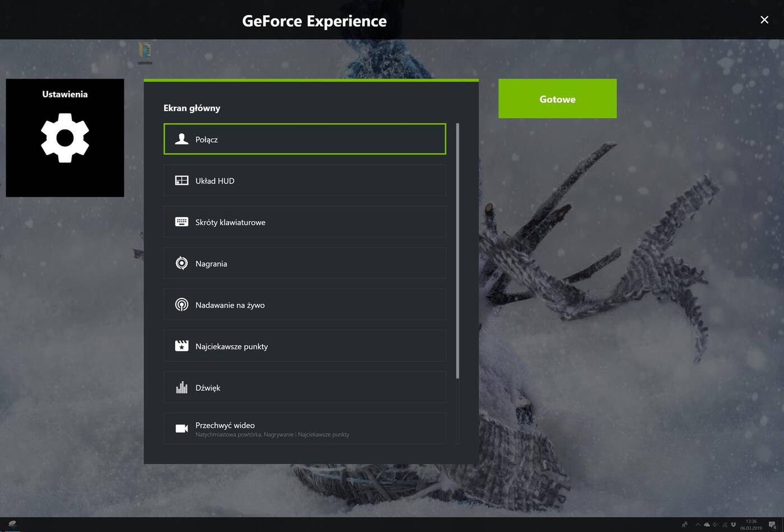
Task: Click the Gotowe button
Action: tap(557, 99)
